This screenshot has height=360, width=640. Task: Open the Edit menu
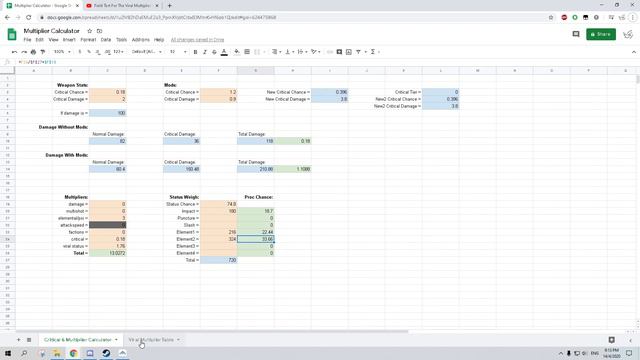click(40, 40)
